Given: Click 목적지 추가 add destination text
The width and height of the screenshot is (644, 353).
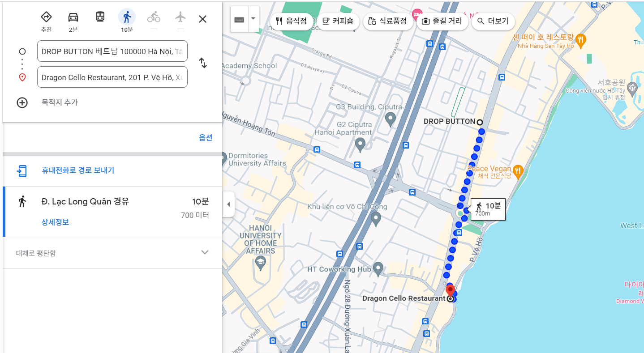Looking at the screenshot, I should [60, 102].
